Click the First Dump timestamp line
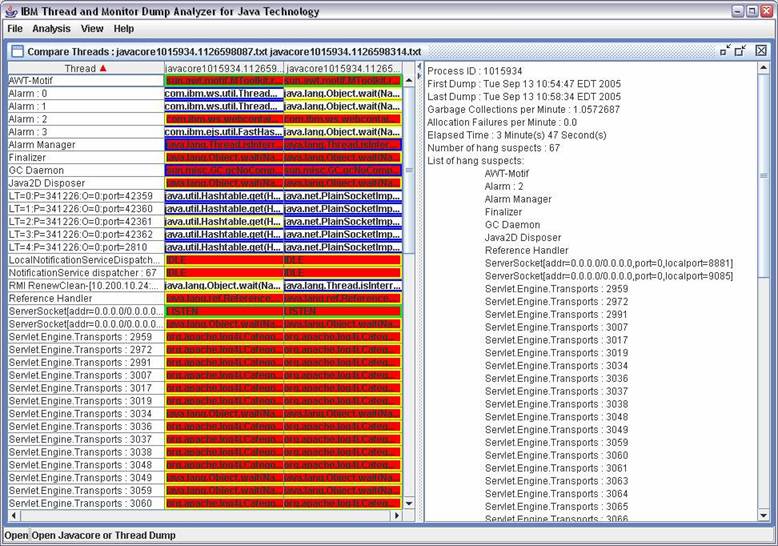Screen dimensions: 778x546 coord(524,84)
